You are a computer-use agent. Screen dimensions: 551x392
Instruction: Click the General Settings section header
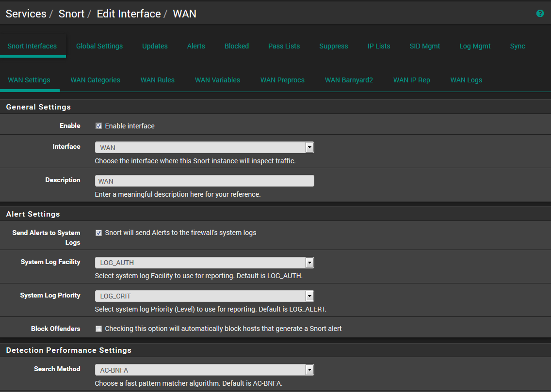tap(38, 107)
